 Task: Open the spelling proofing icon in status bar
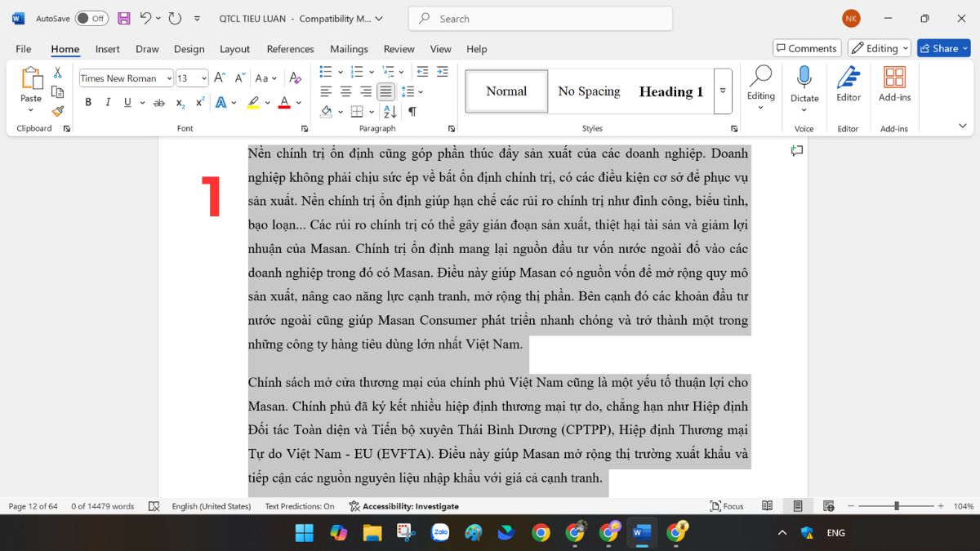(x=154, y=506)
